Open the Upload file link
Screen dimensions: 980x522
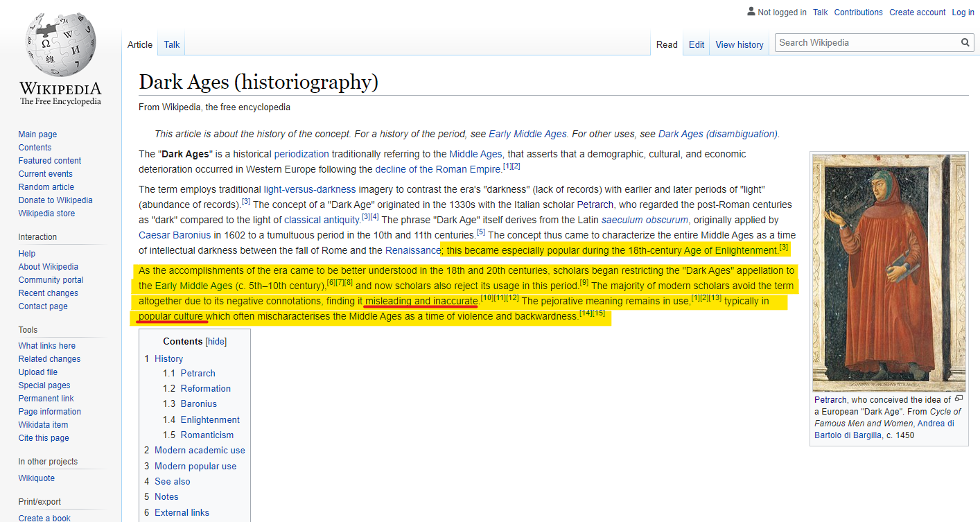(38, 372)
